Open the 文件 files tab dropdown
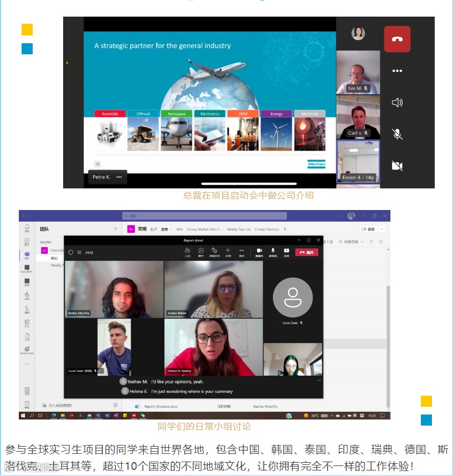 coord(166,229)
